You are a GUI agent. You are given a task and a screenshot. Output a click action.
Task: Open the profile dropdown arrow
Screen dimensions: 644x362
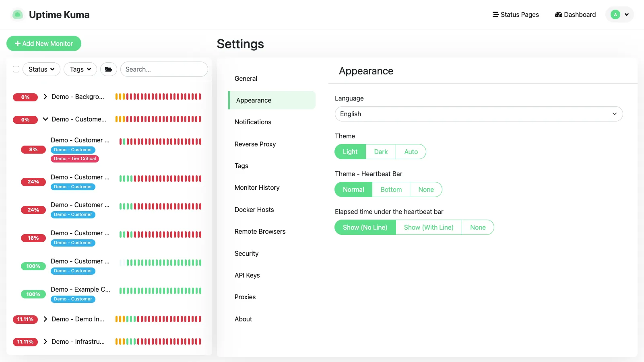[627, 14]
